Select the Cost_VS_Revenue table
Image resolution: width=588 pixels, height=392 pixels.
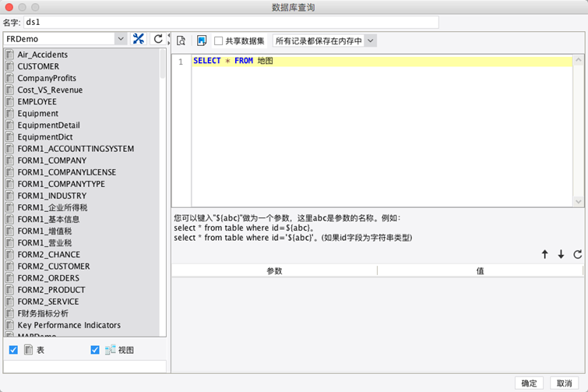tap(50, 90)
